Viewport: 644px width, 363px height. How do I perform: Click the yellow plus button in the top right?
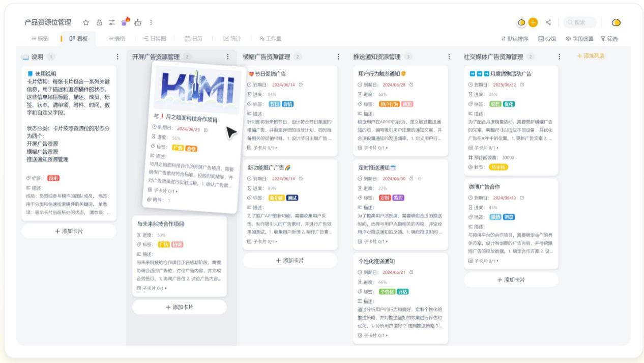[533, 22]
